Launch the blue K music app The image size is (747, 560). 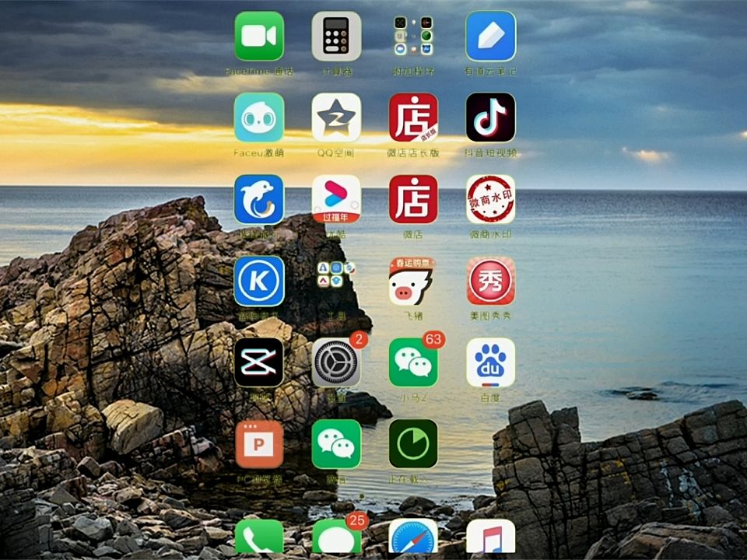pos(259,282)
